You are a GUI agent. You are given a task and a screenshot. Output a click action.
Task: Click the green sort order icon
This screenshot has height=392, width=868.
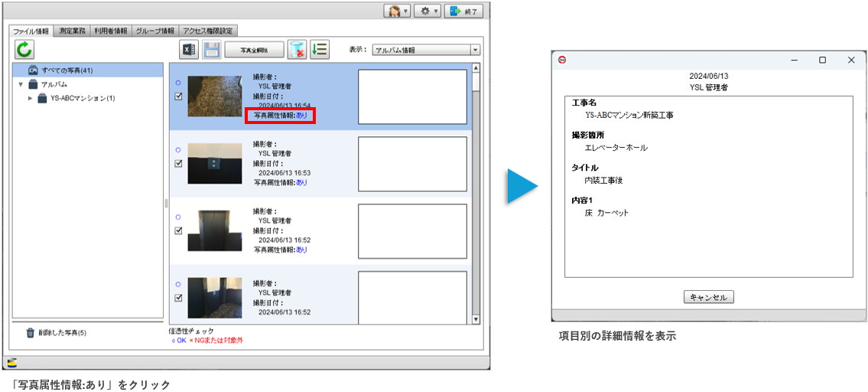319,50
